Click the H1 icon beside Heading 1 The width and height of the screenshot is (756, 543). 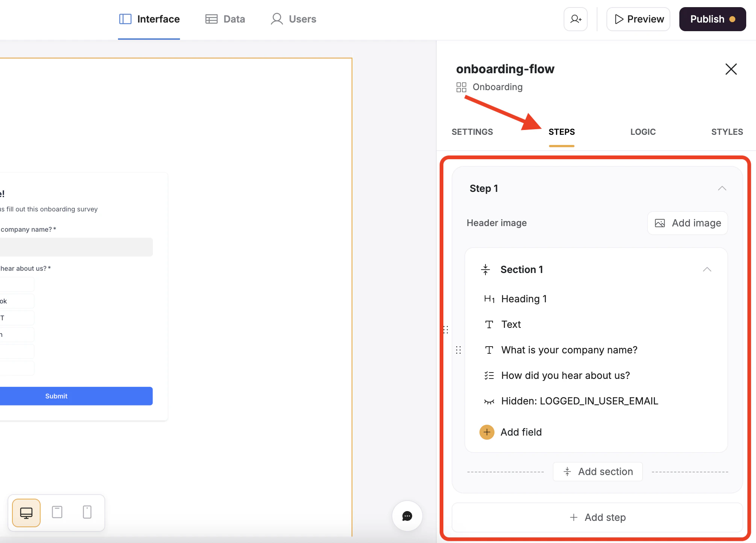489,299
